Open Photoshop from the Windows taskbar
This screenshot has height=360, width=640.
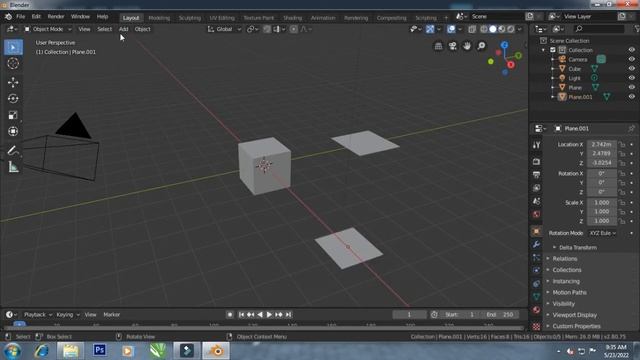click(100, 350)
